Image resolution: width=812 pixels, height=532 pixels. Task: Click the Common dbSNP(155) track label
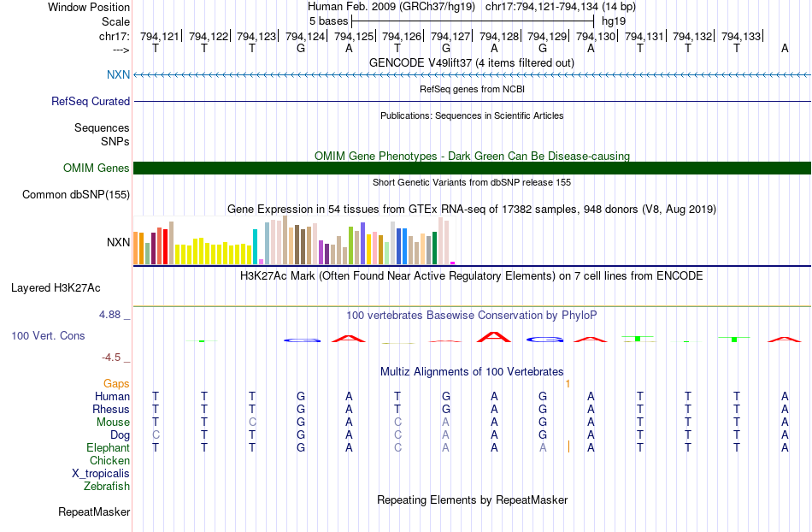coord(76,195)
